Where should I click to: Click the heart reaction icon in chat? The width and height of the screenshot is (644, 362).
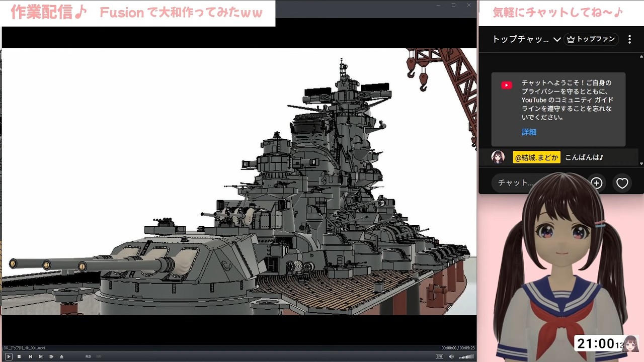click(x=622, y=184)
